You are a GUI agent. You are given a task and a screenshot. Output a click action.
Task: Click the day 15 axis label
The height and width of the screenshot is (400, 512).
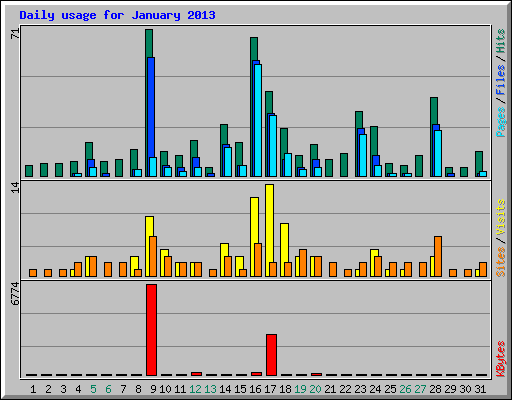tap(240, 389)
